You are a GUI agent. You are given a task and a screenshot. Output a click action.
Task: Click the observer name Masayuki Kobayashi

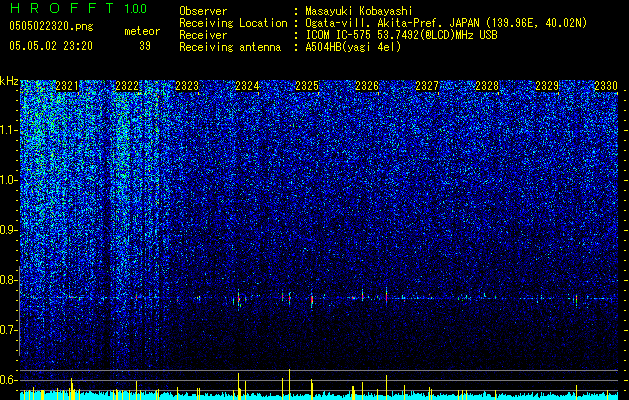(x=359, y=11)
